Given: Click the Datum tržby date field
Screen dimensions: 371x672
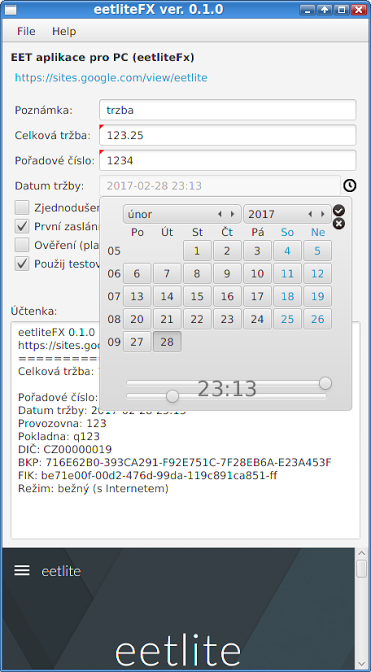Looking at the screenshot, I should pyautogui.click(x=220, y=186).
